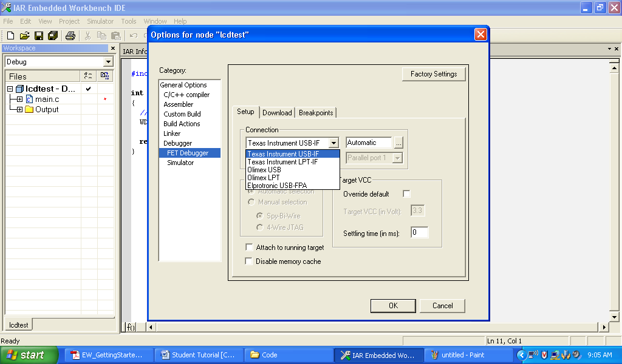Select the Simulator category in the list
Screen dimensions: 622x364
click(180, 163)
